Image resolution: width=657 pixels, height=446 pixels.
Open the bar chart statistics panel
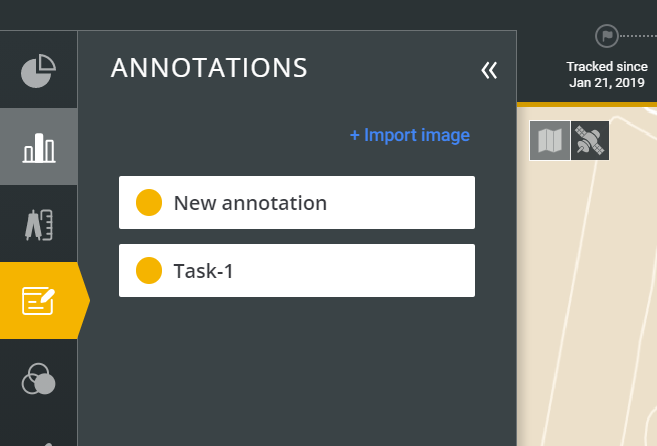(39, 147)
